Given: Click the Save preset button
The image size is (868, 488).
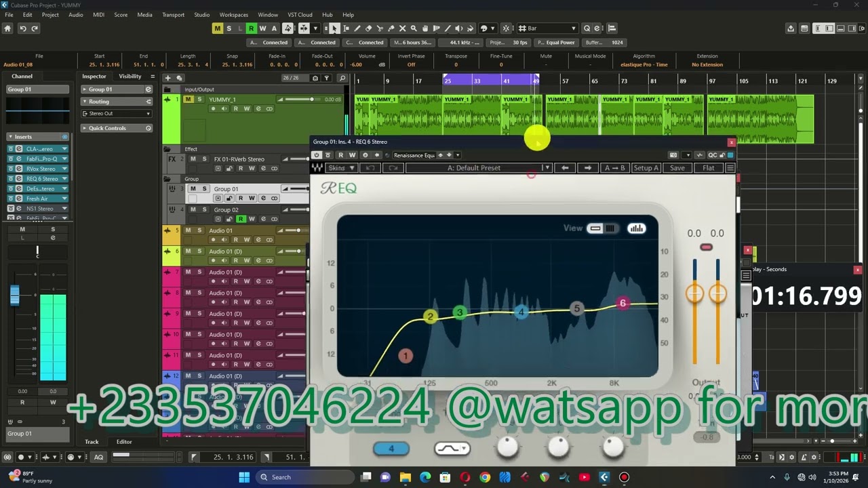Looking at the screenshot, I should pyautogui.click(x=677, y=167).
